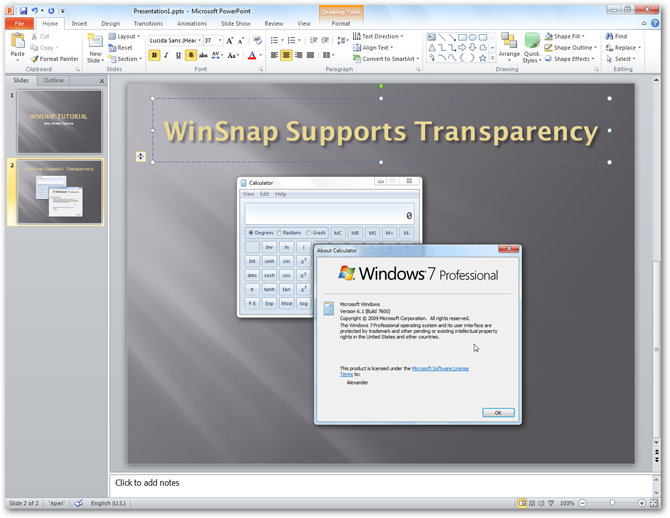Toggle text Shadow button
Image resolution: width=670 pixels, height=518 pixels.
tap(191, 55)
